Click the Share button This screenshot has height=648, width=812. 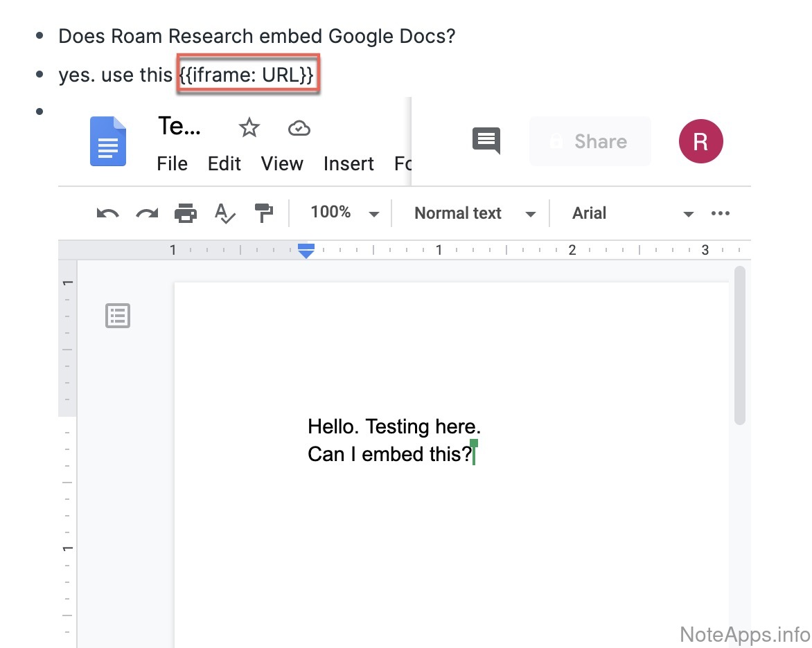[590, 141]
